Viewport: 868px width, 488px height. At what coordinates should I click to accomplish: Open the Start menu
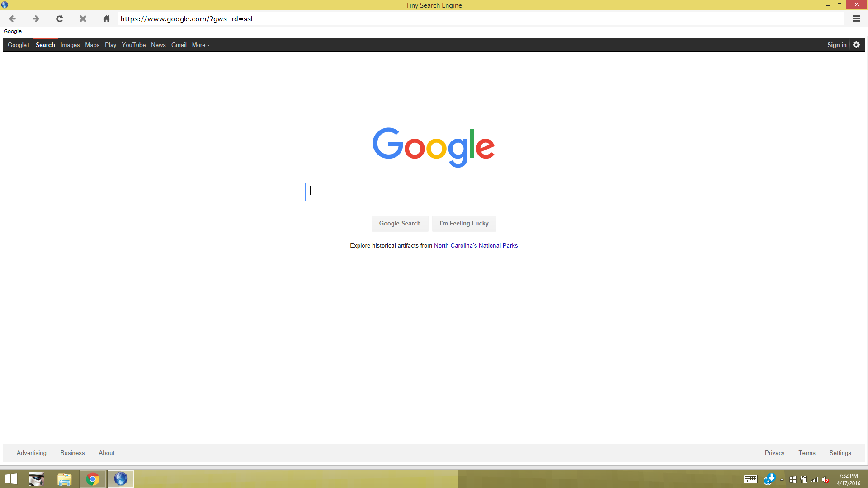click(10, 479)
